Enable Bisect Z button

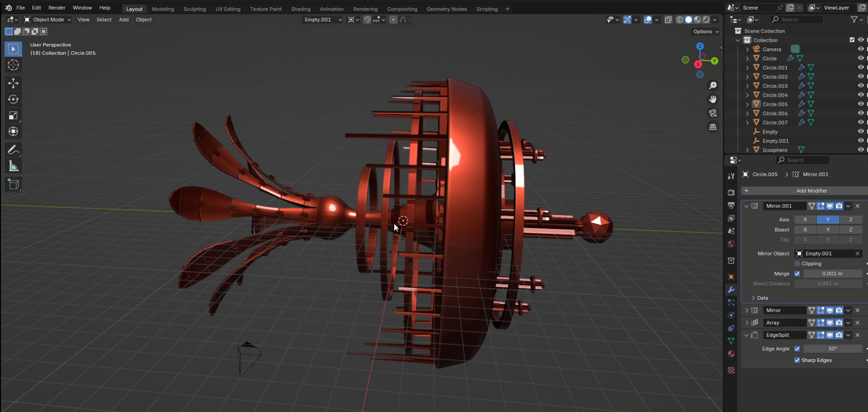(851, 229)
